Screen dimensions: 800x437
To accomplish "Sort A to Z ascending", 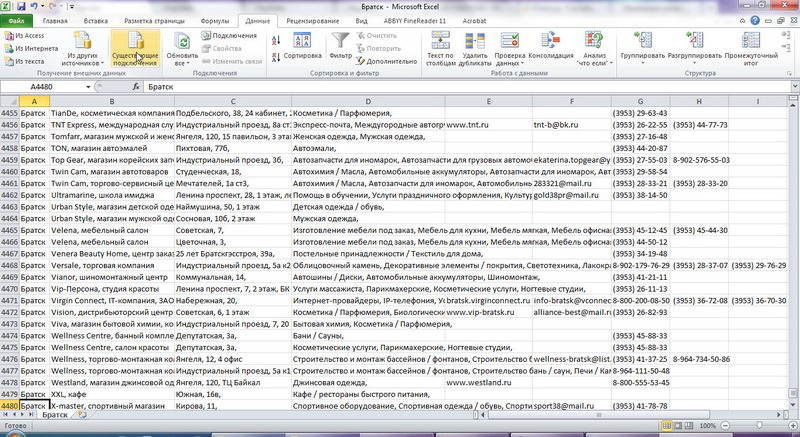I will click(x=276, y=40).
